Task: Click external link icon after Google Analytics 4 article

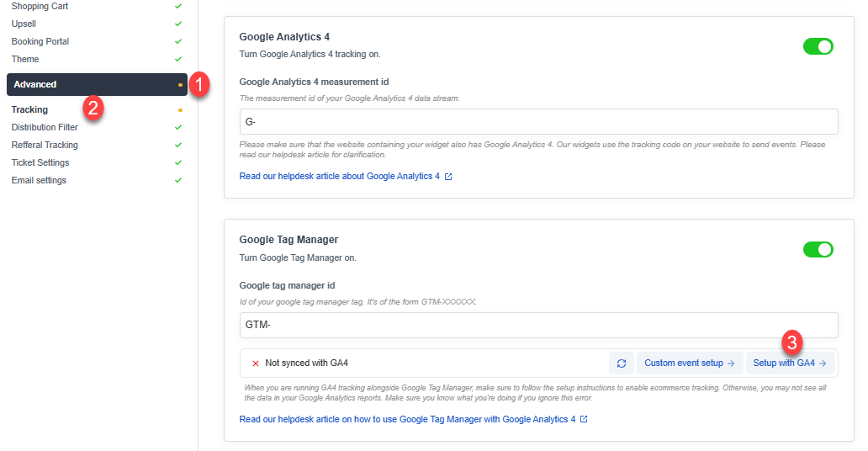Action: click(x=448, y=177)
